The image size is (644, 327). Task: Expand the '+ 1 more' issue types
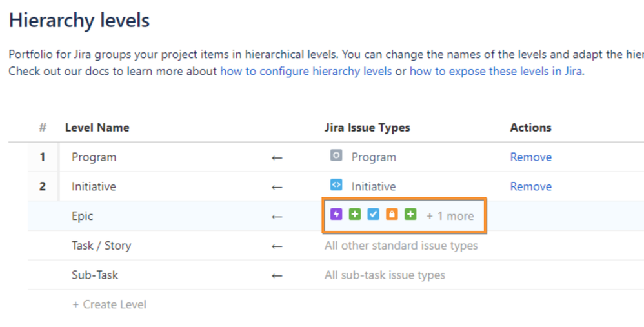pyautogui.click(x=450, y=216)
